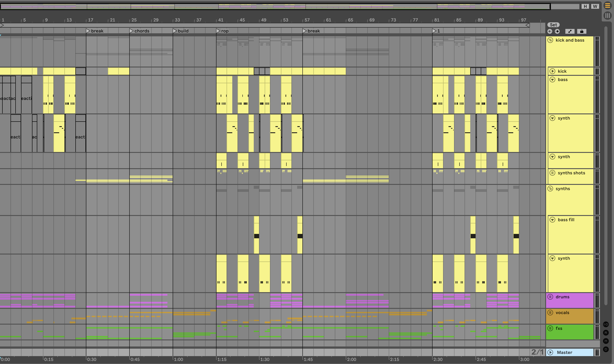The height and width of the screenshot is (364, 614).
Task: Jump to the previous locator with the arrow
Action: (x=550, y=31)
